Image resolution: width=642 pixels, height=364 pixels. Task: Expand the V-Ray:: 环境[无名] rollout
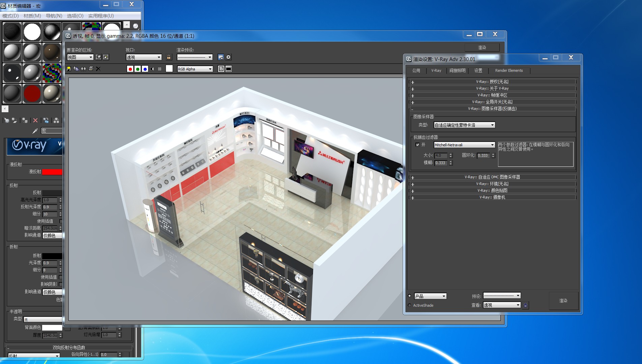[492, 184]
